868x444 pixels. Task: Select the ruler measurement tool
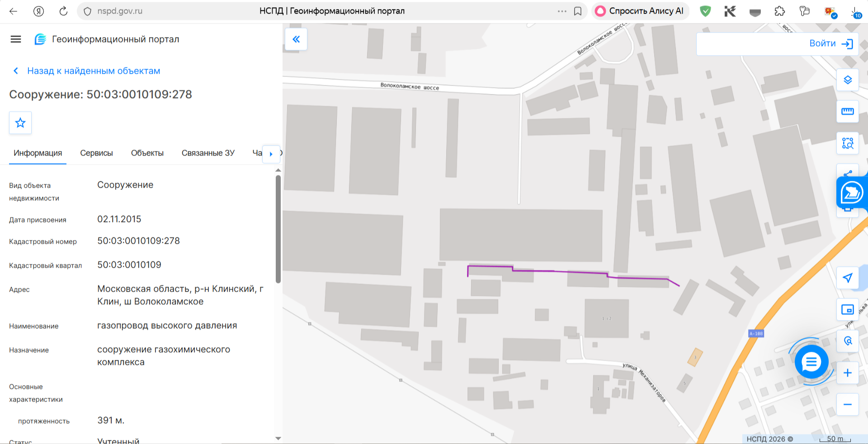coord(848,111)
